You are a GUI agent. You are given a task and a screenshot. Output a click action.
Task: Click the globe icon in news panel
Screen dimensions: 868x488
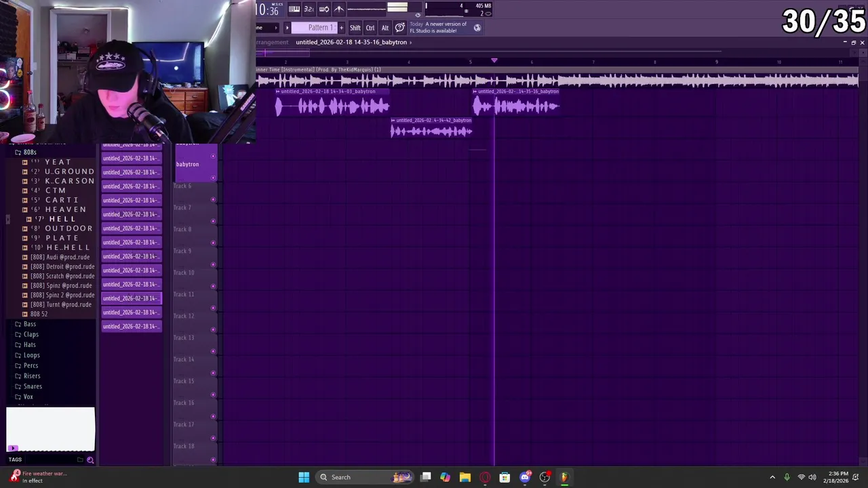click(477, 28)
